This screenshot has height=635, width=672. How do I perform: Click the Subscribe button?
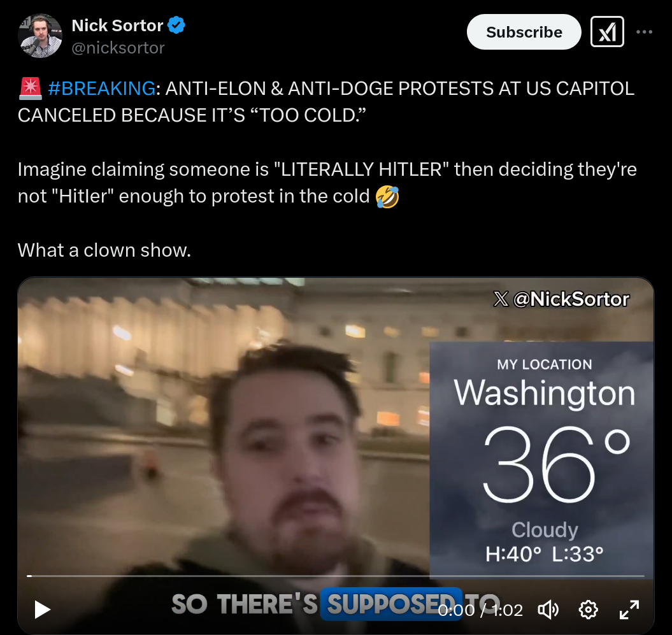(x=524, y=32)
